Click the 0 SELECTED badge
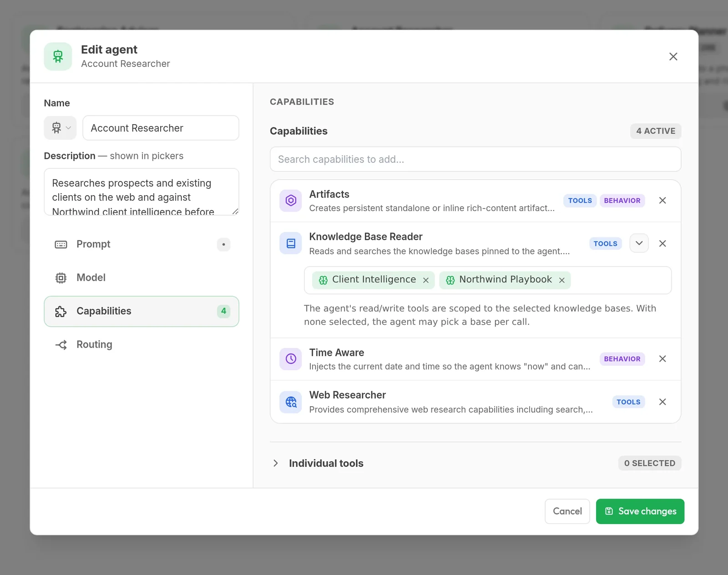 tap(649, 463)
